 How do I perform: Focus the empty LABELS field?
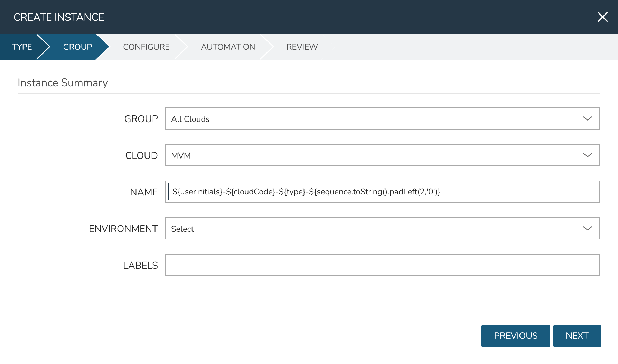tap(382, 265)
